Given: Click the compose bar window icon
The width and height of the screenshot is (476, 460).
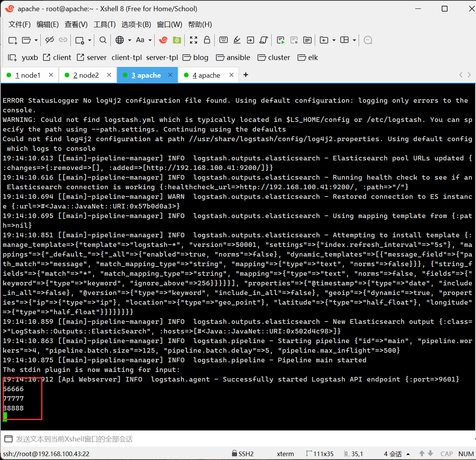Looking at the screenshot, I should [x=8, y=439].
